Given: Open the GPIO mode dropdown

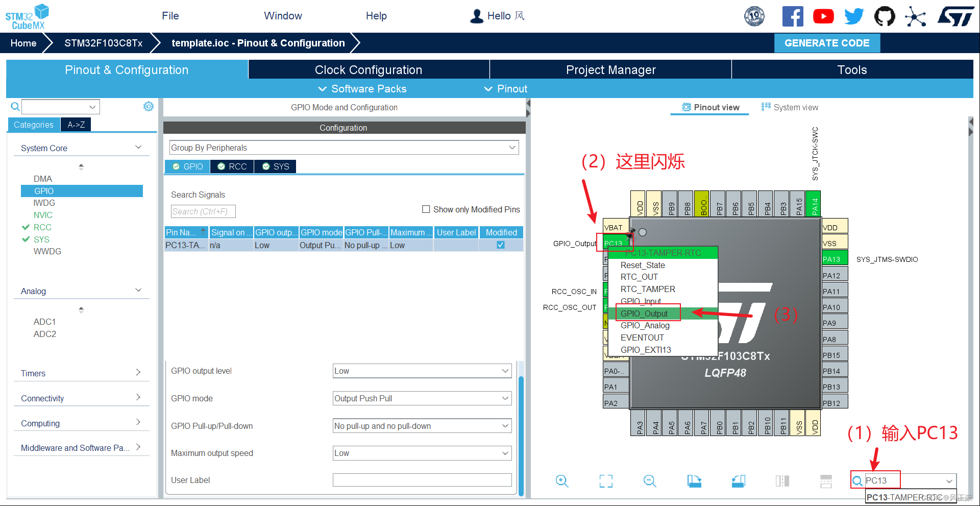Looking at the screenshot, I should (422, 398).
